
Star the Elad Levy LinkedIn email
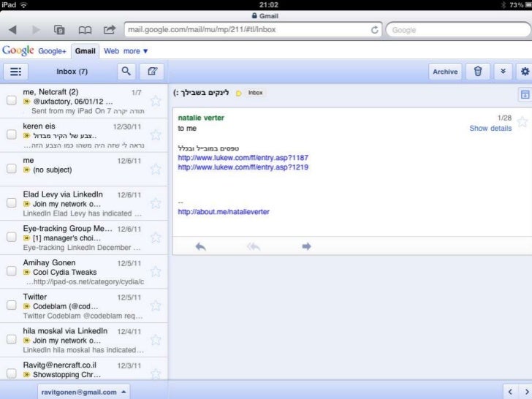[156, 204]
